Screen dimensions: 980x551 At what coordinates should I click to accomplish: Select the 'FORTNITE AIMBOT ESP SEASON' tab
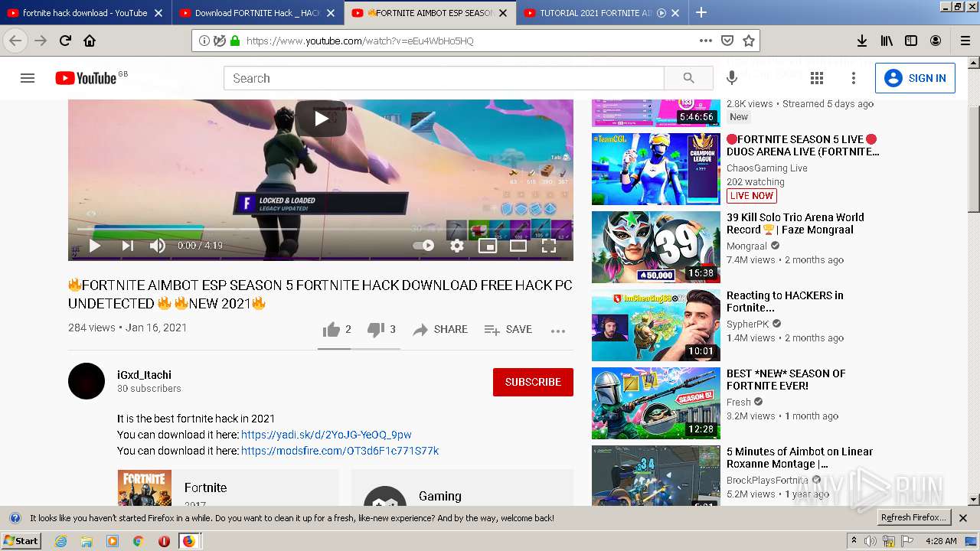click(430, 12)
